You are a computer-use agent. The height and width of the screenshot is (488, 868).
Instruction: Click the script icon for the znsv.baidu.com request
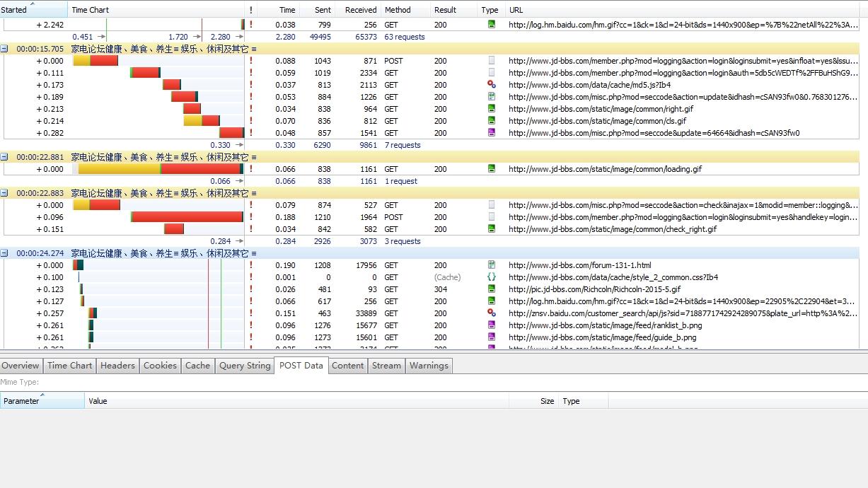tap(492, 313)
